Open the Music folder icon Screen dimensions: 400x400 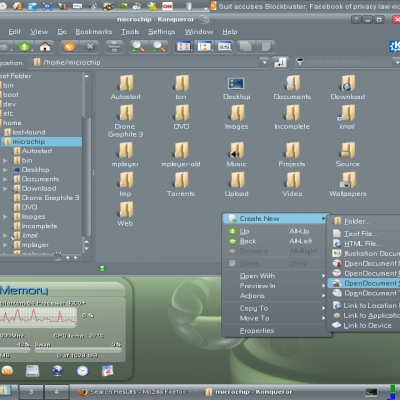(x=236, y=154)
